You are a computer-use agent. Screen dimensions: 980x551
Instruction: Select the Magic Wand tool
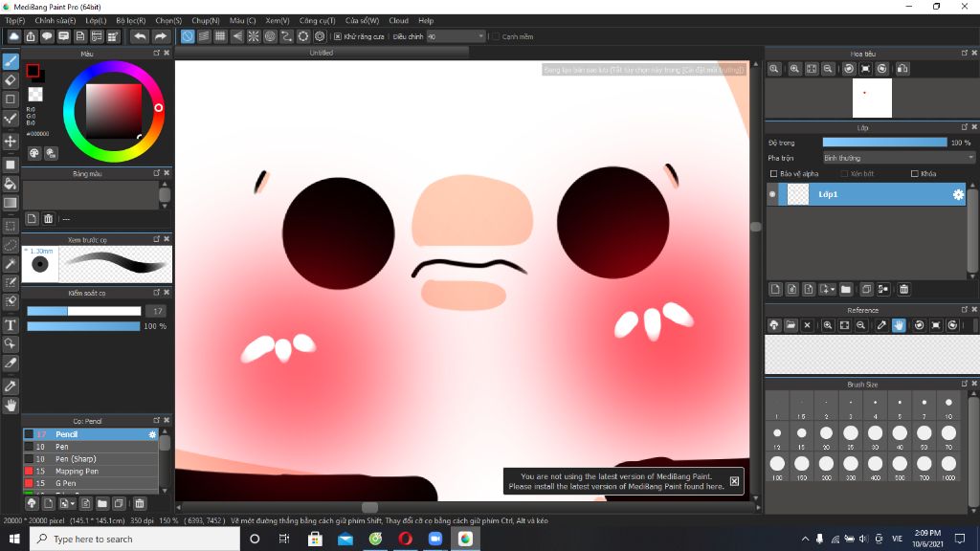(11, 264)
